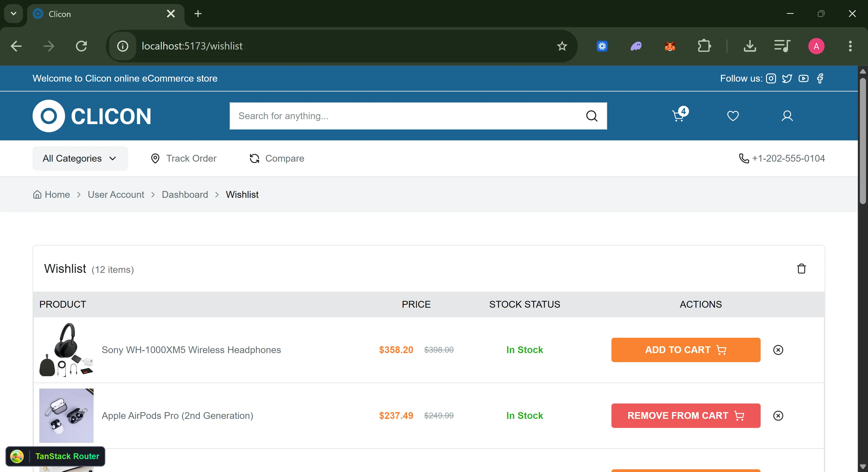Click the STOCK STATUS column header
Image resolution: width=868 pixels, height=472 pixels.
[x=524, y=304]
